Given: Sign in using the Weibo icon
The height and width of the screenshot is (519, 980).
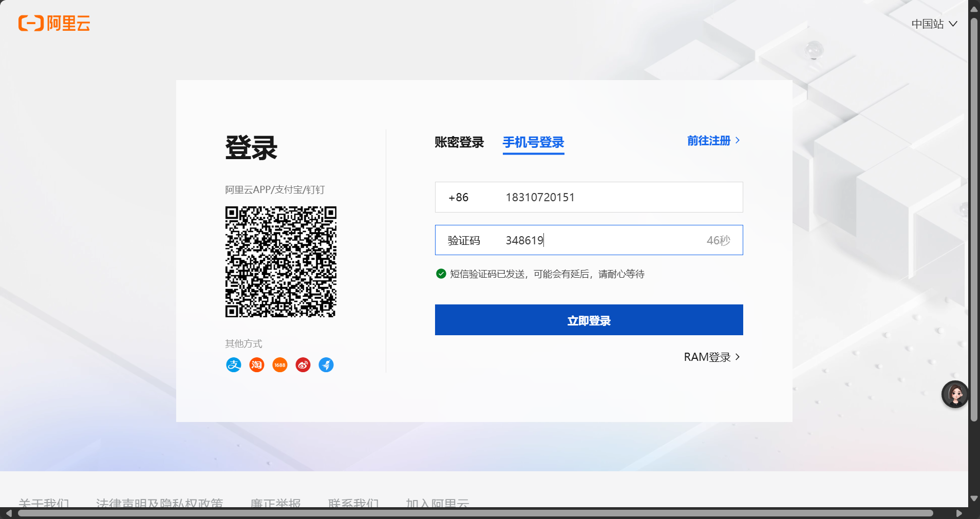Looking at the screenshot, I should coord(303,365).
